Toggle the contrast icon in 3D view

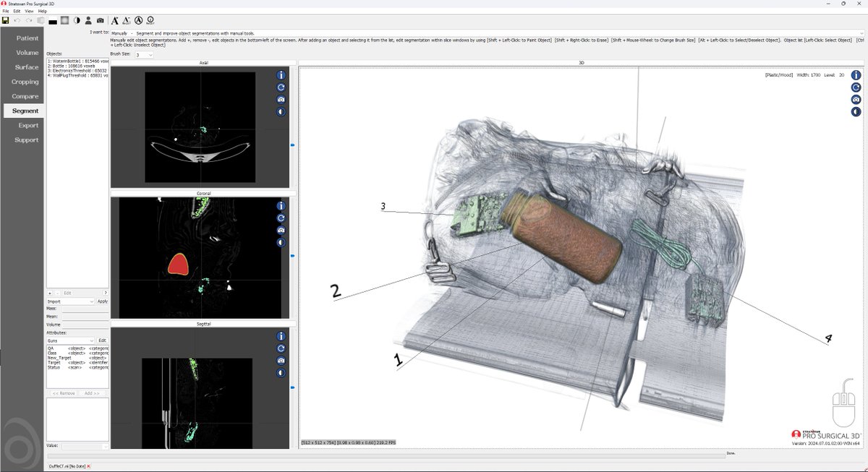(856, 112)
